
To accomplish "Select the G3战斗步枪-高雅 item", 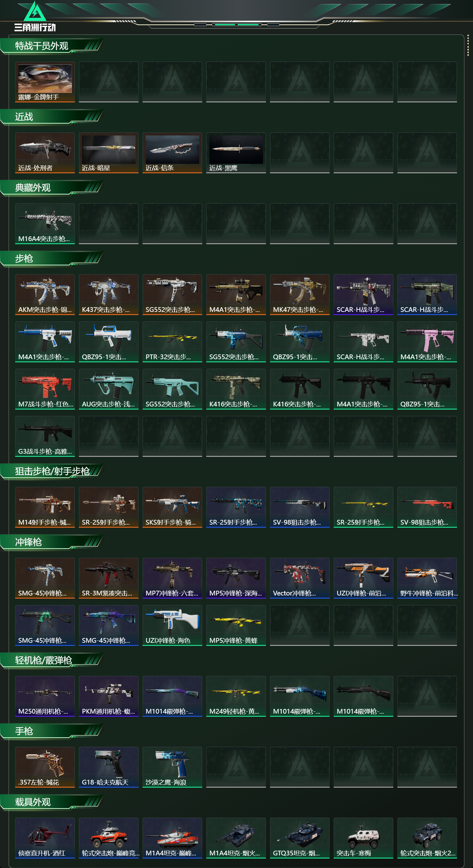I will pos(45,436).
